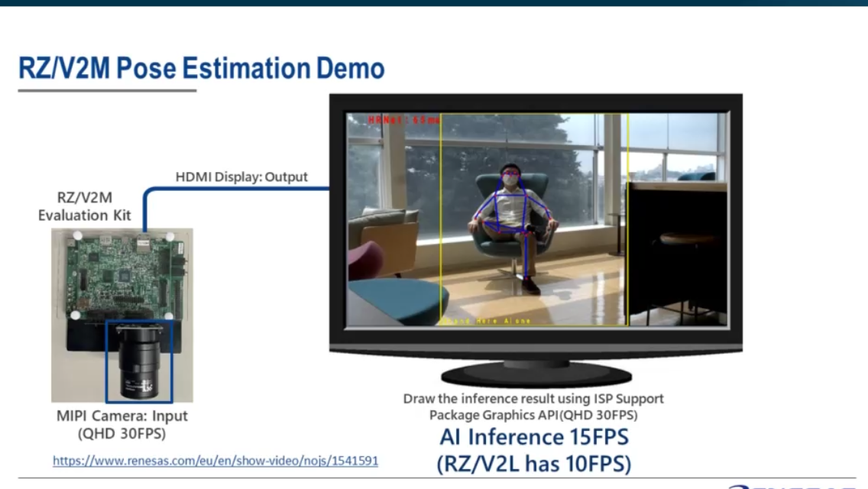Click the pose estimation video on the monitor
This screenshot has height=489, width=868.
[x=536, y=219]
